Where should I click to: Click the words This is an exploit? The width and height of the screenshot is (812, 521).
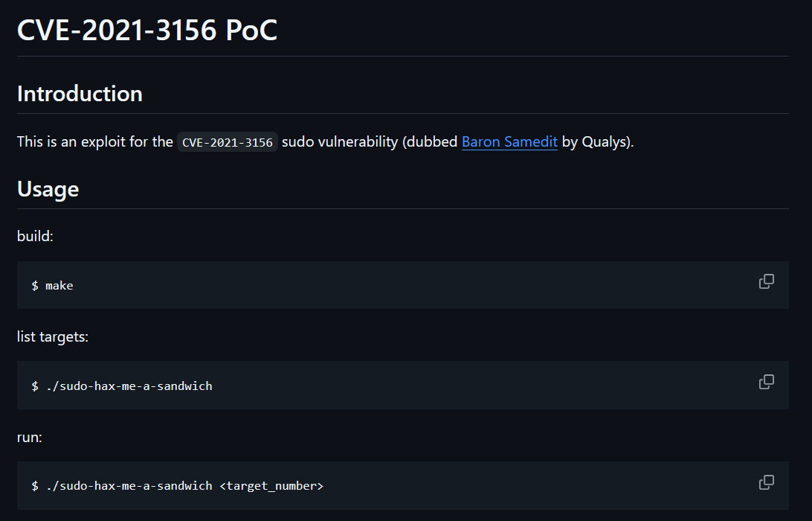71,142
